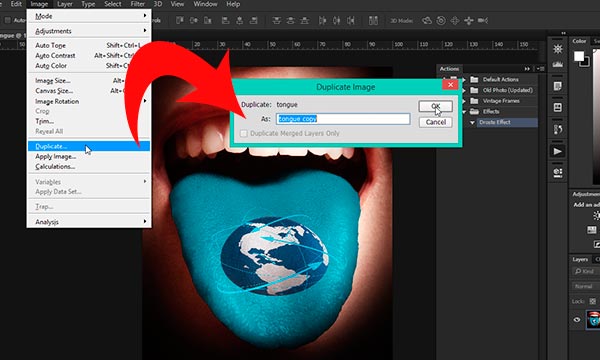Add a Brightness/Contrast adjustment
This screenshot has height=360, width=600.
[x=596, y=215]
